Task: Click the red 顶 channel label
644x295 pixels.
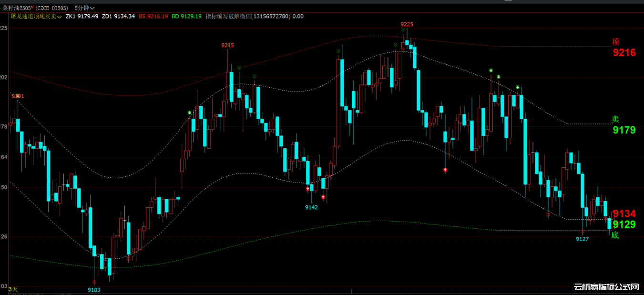Action: [615, 42]
